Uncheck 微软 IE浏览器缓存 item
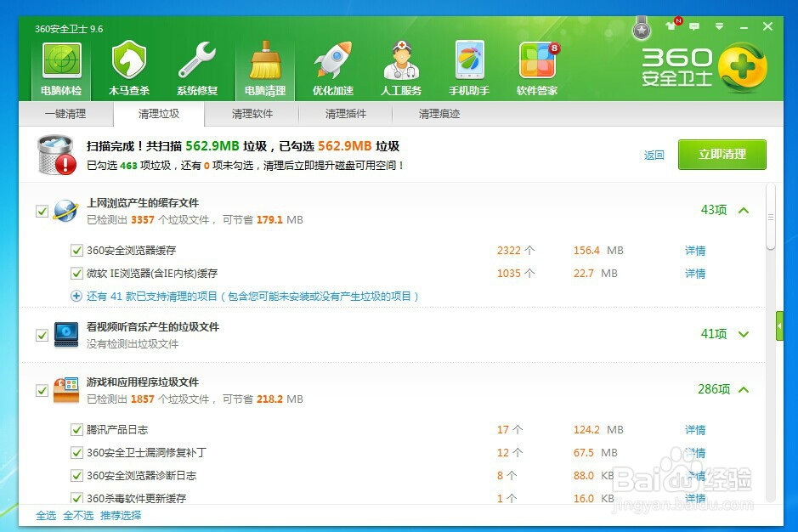This screenshot has width=798, height=532. [x=76, y=273]
